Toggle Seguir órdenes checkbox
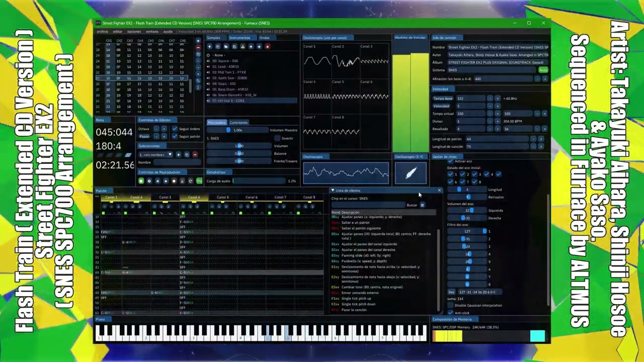The width and height of the screenshot is (644, 362). pos(175,129)
